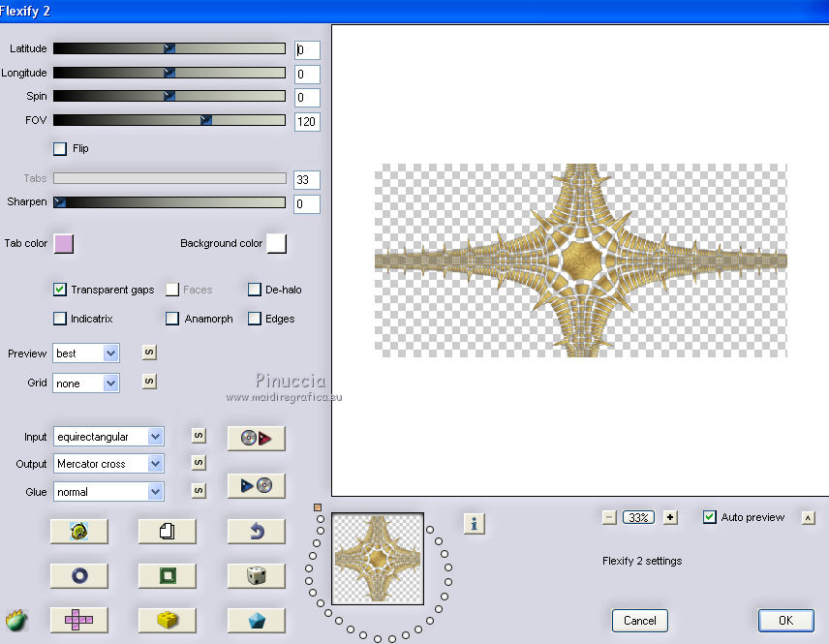Click the flaming green ball icon

click(16, 620)
